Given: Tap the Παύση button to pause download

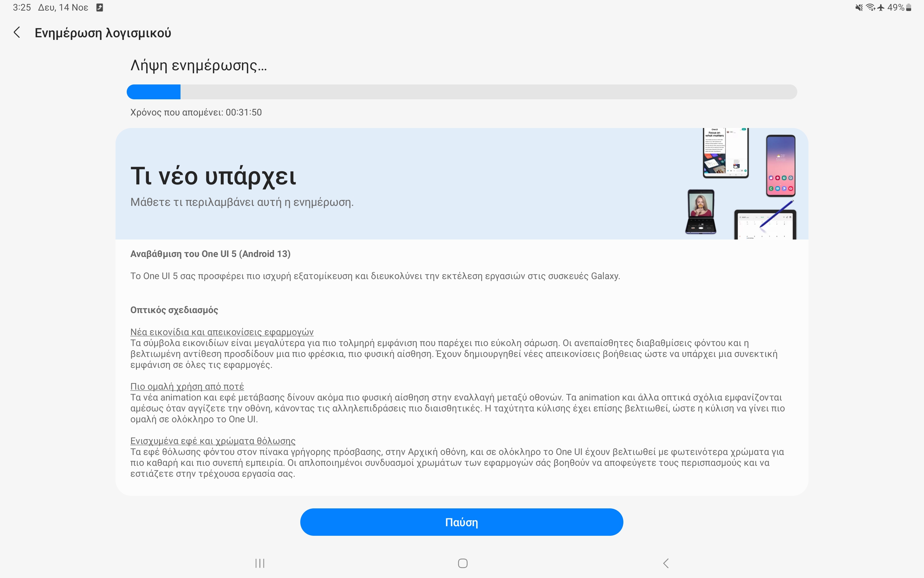Looking at the screenshot, I should click(461, 522).
